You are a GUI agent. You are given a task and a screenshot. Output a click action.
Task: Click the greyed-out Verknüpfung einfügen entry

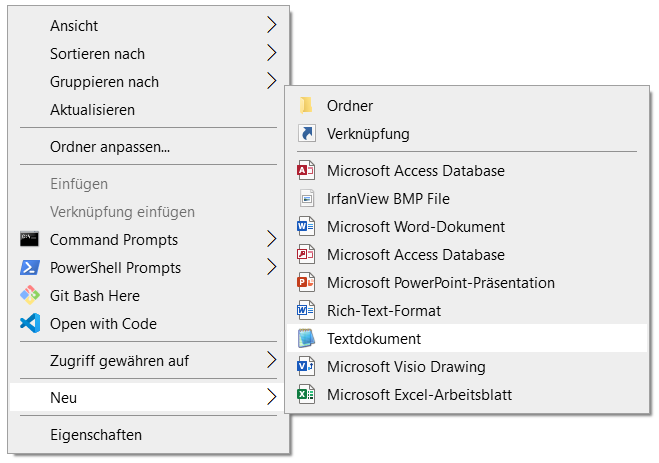[x=148, y=212]
